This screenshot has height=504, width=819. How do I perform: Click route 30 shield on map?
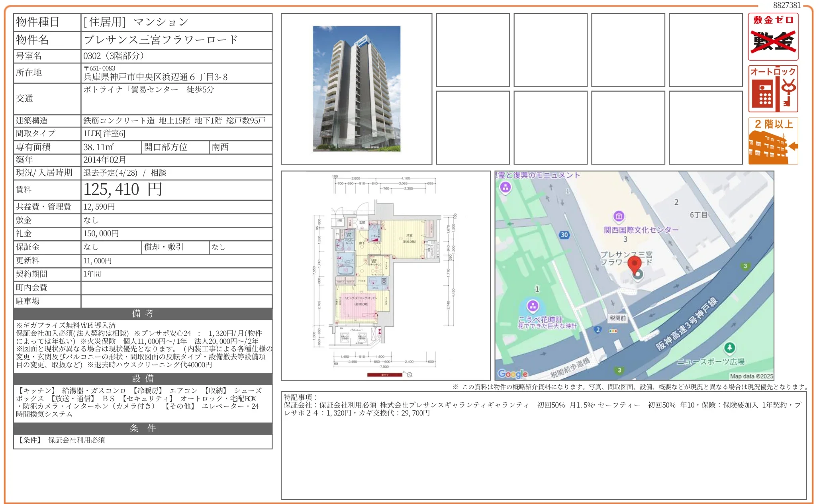point(564,235)
